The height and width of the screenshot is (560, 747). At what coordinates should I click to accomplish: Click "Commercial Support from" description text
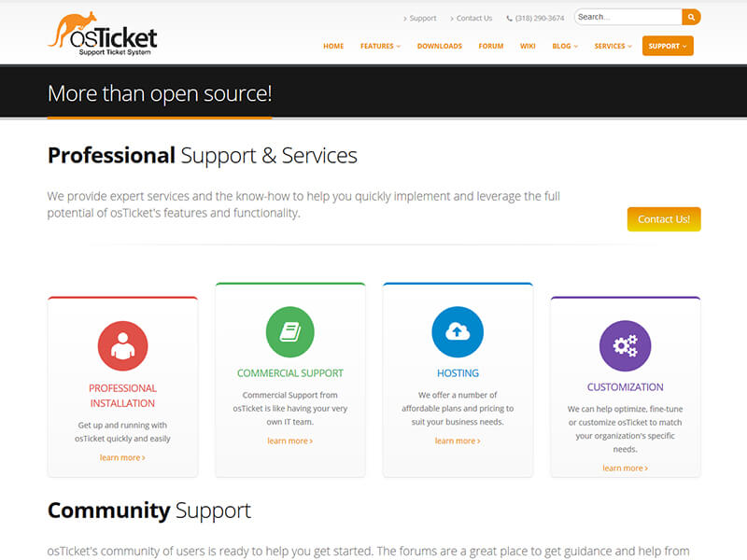pos(290,395)
